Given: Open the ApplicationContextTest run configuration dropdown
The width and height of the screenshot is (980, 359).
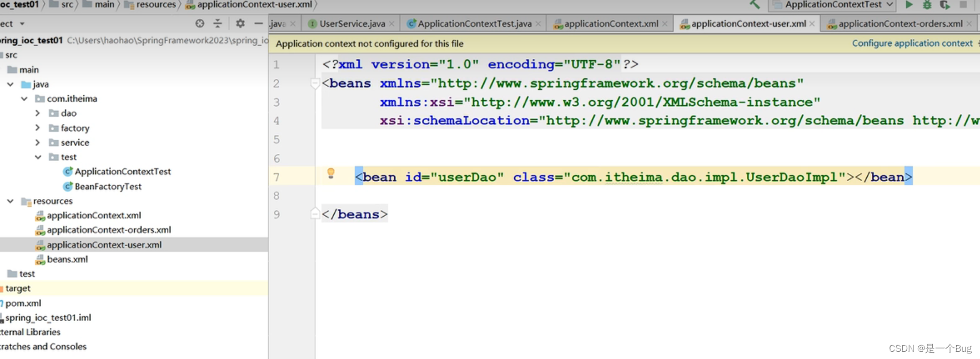Looking at the screenshot, I should pyautogui.click(x=832, y=4).
